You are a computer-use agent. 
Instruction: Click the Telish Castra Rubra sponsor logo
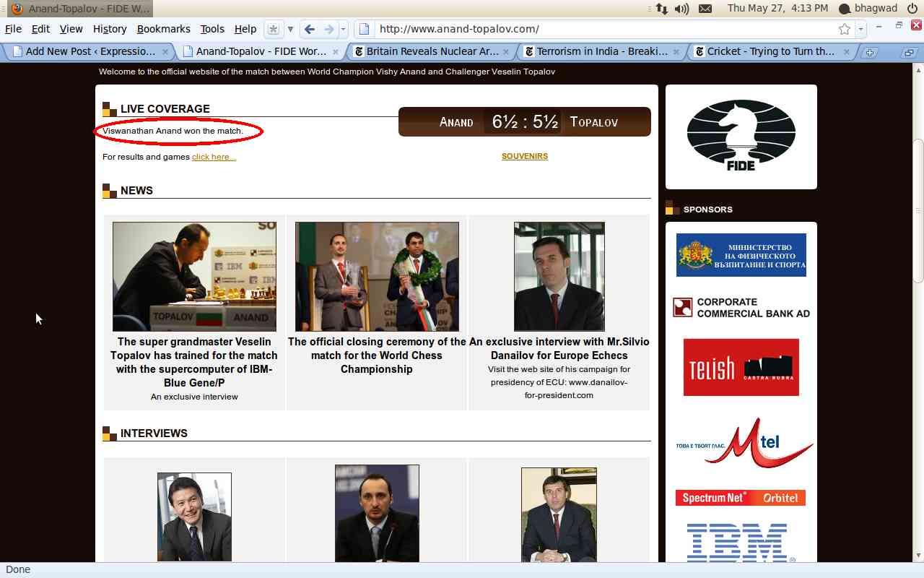click(x=741, y=367)
